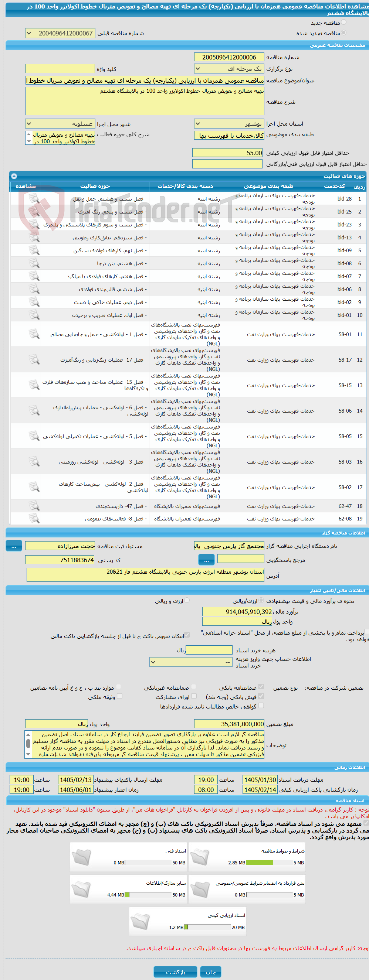369x980 pixels.
Task: Click دسته بندی کالا/خدمات column header
Action: pos(185,187)
